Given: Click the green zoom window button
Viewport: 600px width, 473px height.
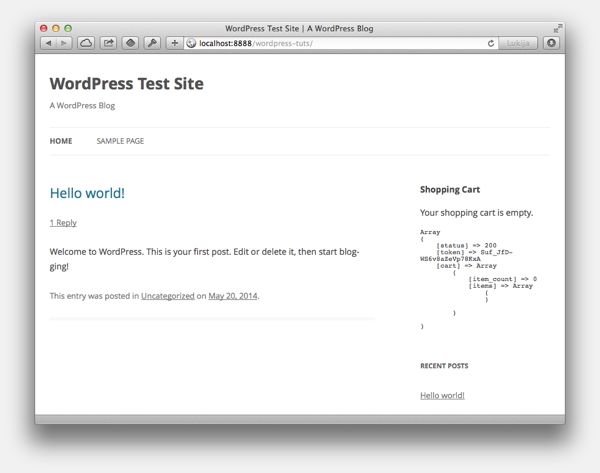Looking at the screenshot, I should click(68, 28).
